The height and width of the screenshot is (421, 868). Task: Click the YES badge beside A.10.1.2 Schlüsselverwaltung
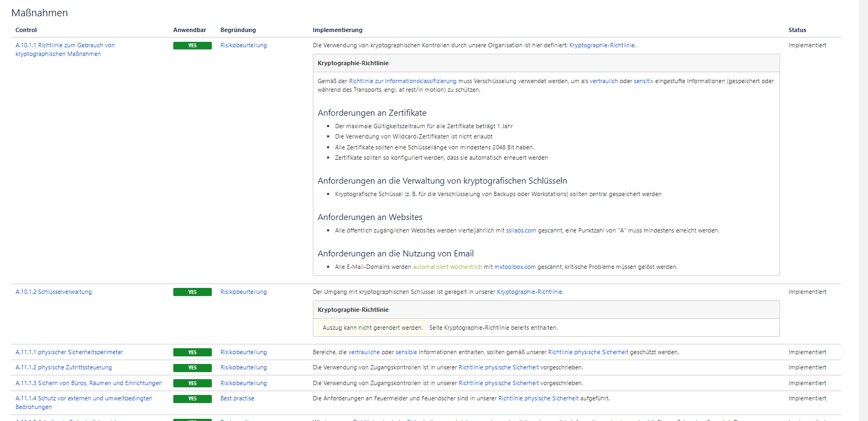coord(192,292)
